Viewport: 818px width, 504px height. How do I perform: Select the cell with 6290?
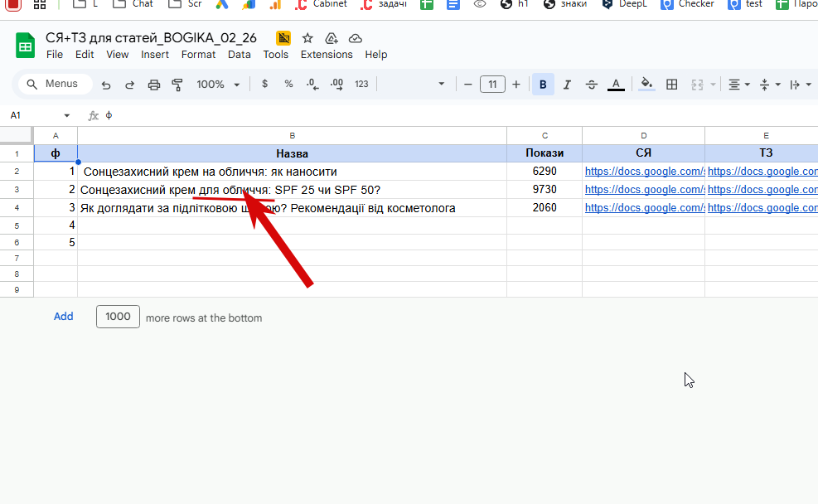coord(545,171)
